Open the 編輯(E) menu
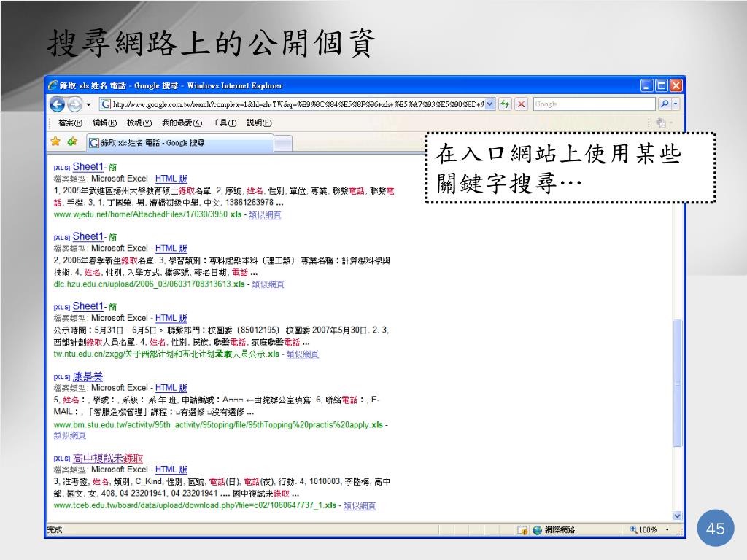This screenshot has width=747, height=560. [x=104, y=122]
